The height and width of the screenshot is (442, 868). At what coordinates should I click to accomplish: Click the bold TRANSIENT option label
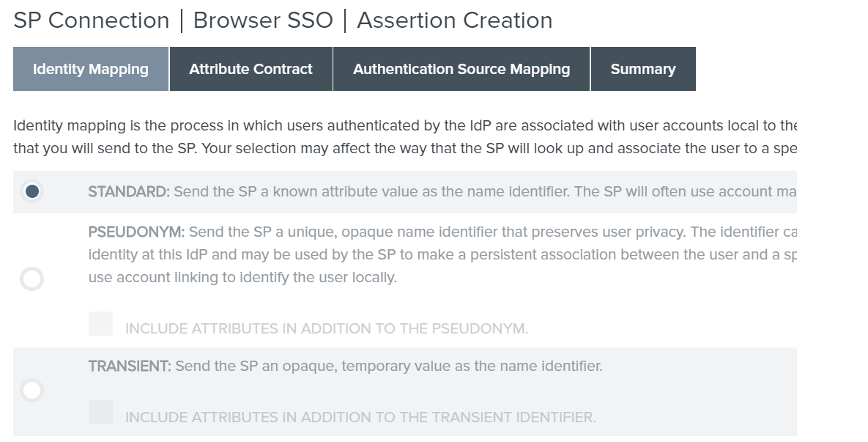click(x=130, y=366)
